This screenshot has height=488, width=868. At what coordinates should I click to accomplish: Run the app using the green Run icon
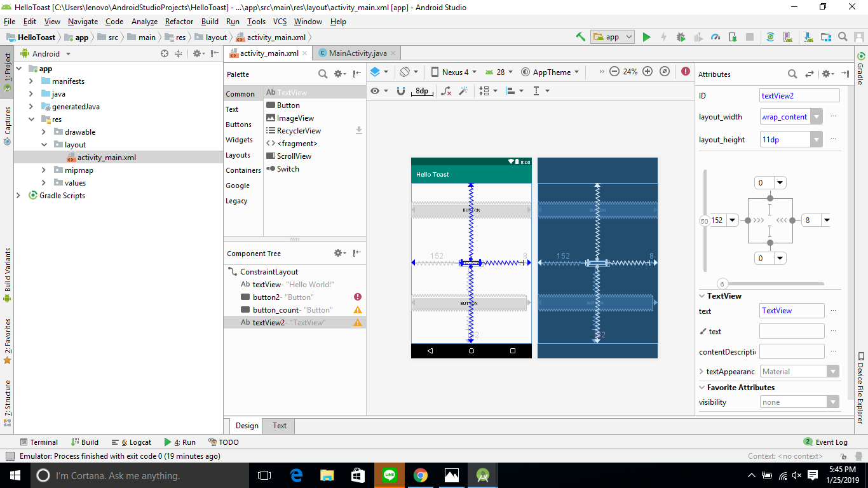tap(646, 37)
